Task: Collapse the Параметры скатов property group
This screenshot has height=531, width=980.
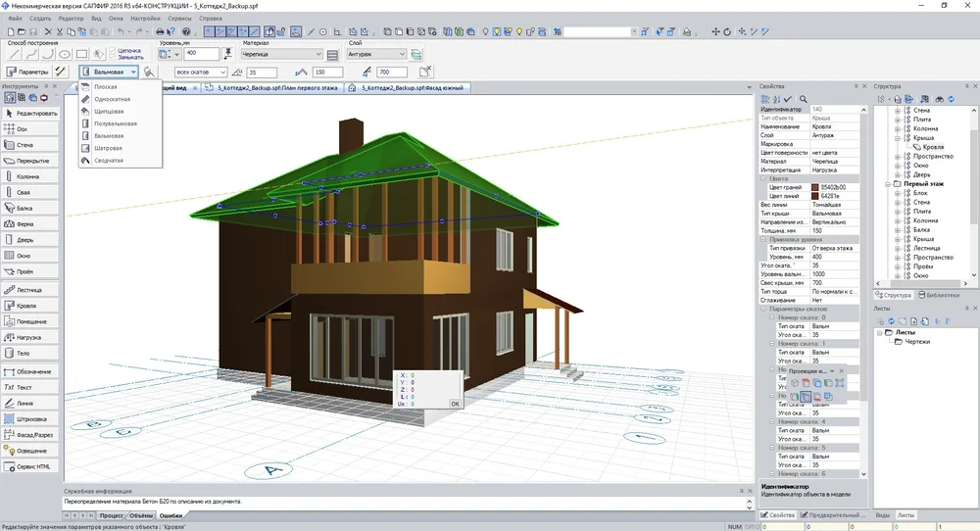Action: tap(763, 309)
